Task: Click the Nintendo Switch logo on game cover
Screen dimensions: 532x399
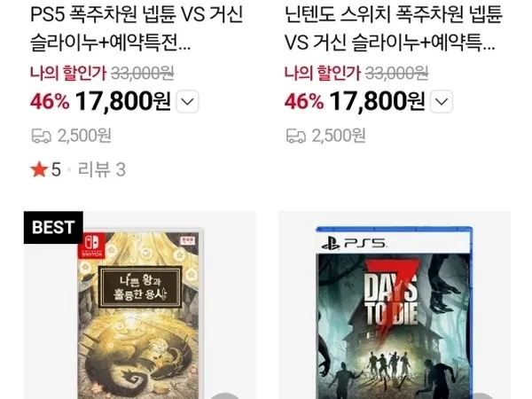Action: point(92,246)
